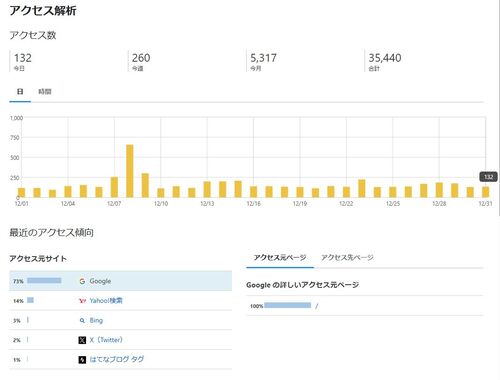500x380 pixels.
Task: Click the Bing magnifier icon
Action: pos(82,321)
